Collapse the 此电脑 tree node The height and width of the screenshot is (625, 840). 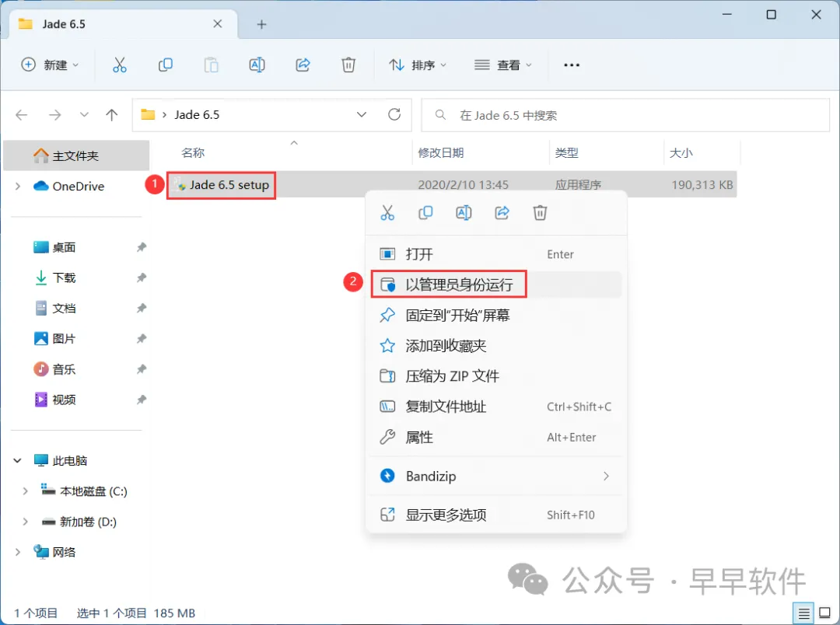(17, 460)
